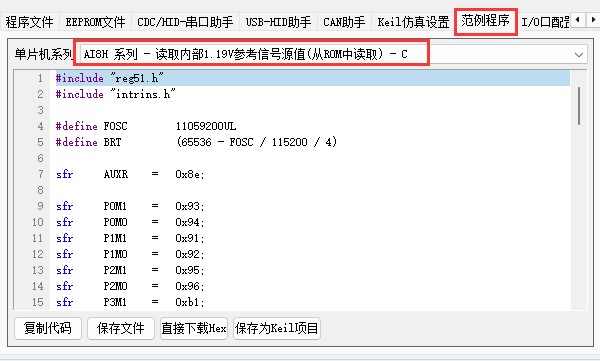Click the 复制代码 button
Screen dimensions: 600x361
(x=48, y=328)
